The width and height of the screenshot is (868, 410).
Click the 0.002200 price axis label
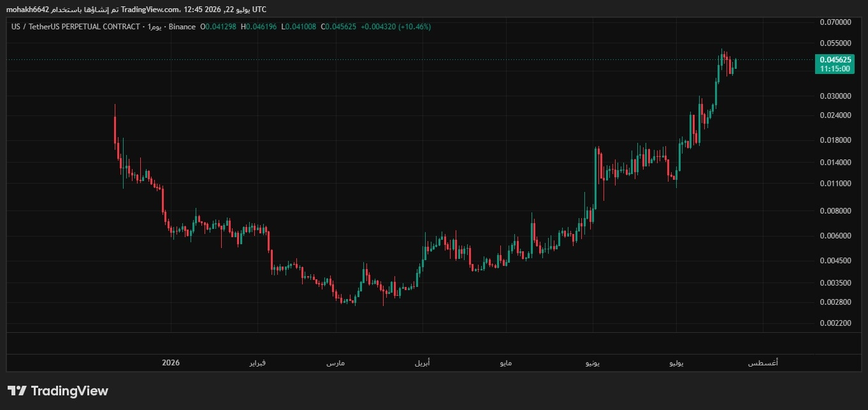click(x=835, y=323)
